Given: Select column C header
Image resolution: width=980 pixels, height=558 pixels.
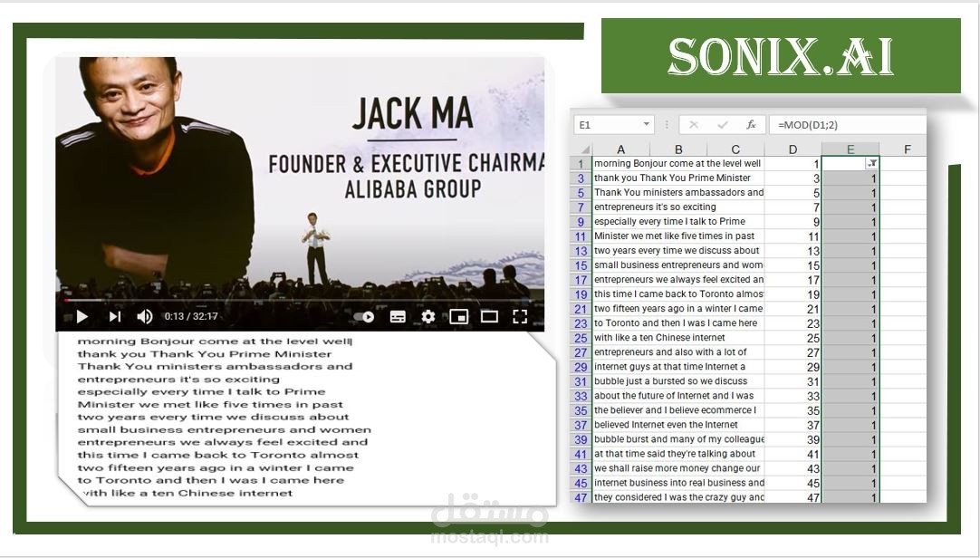Looking at the screenshot, I should (735, 149).
